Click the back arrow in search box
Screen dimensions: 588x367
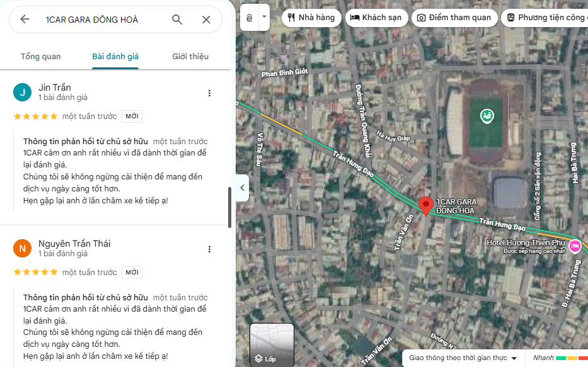(25, 19)
